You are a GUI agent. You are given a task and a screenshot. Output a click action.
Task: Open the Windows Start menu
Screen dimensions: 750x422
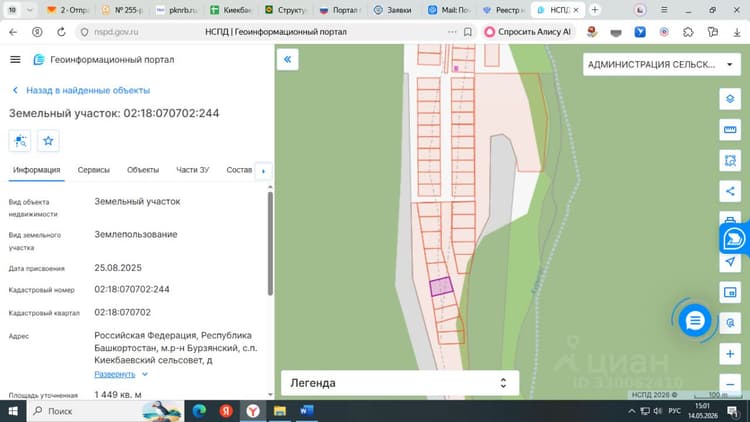point(13,411)
